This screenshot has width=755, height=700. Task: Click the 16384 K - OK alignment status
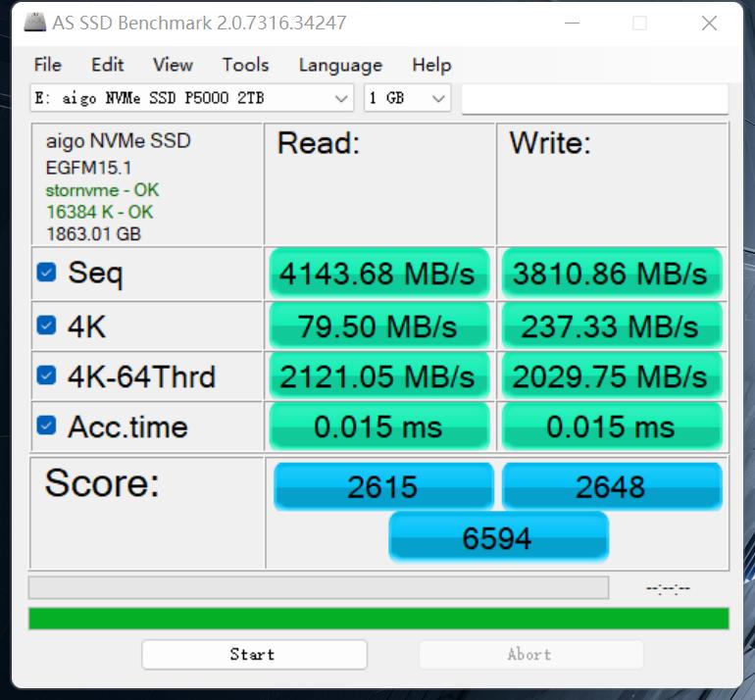[x=99, y=212]
